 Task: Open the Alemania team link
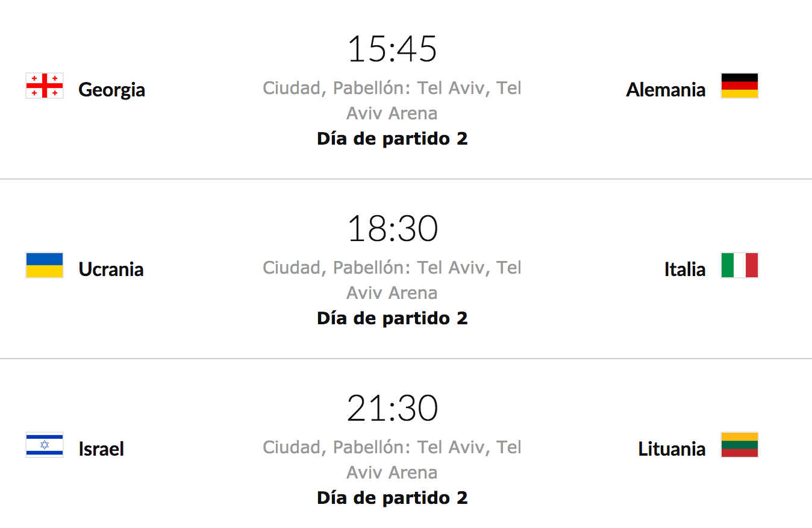(x=666, y=90)
